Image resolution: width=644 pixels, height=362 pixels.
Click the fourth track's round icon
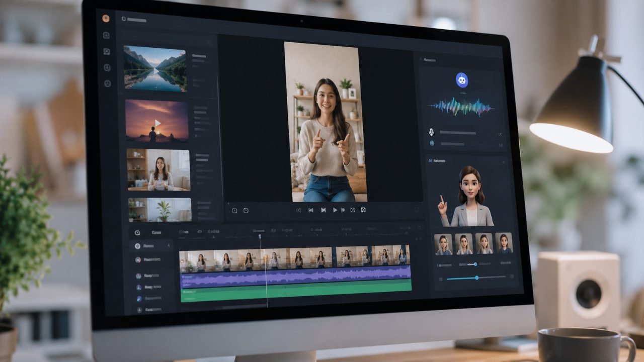[139, 287]
